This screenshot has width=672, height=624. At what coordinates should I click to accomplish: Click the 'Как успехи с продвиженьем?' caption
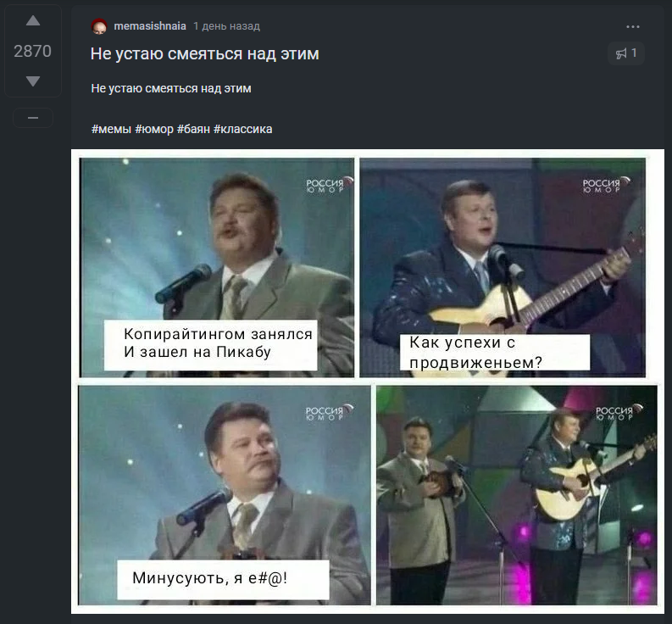(494, 353)
